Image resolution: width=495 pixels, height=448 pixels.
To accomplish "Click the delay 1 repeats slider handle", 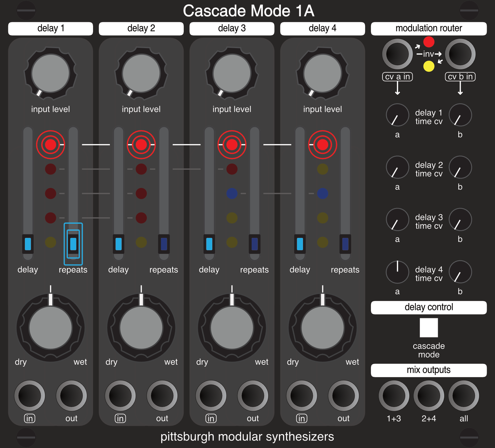I will [73, 244].
